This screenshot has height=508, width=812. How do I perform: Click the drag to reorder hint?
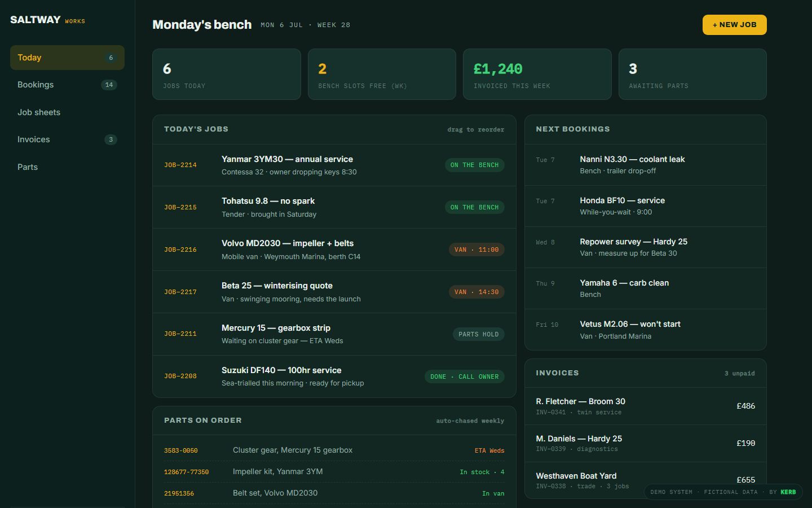point(476,129)
